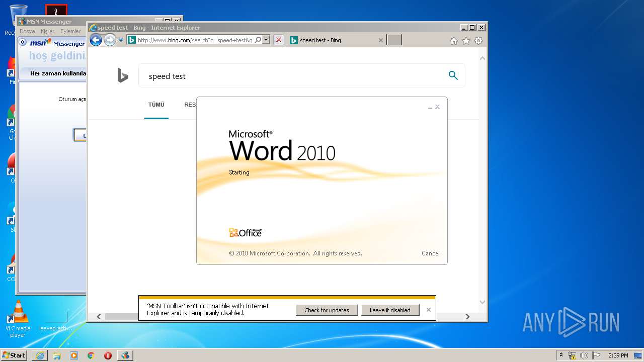Click the red Stop loading button

pyautogui.click(x=278, y=40)
